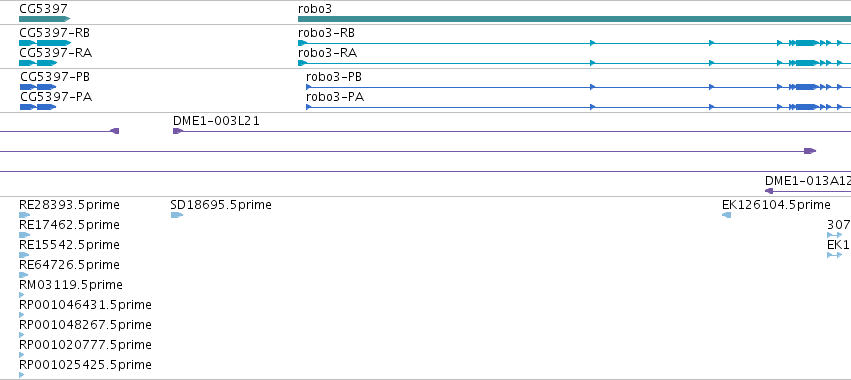
Task: Click the robo3-RB label
Action: (326, 33)
